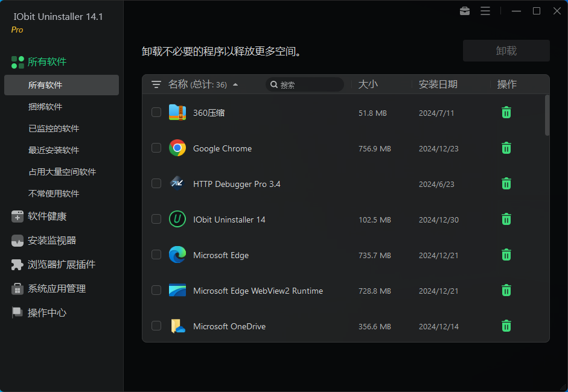
Task: Click the 2024/6/23 install date
Action: point(436,184)
